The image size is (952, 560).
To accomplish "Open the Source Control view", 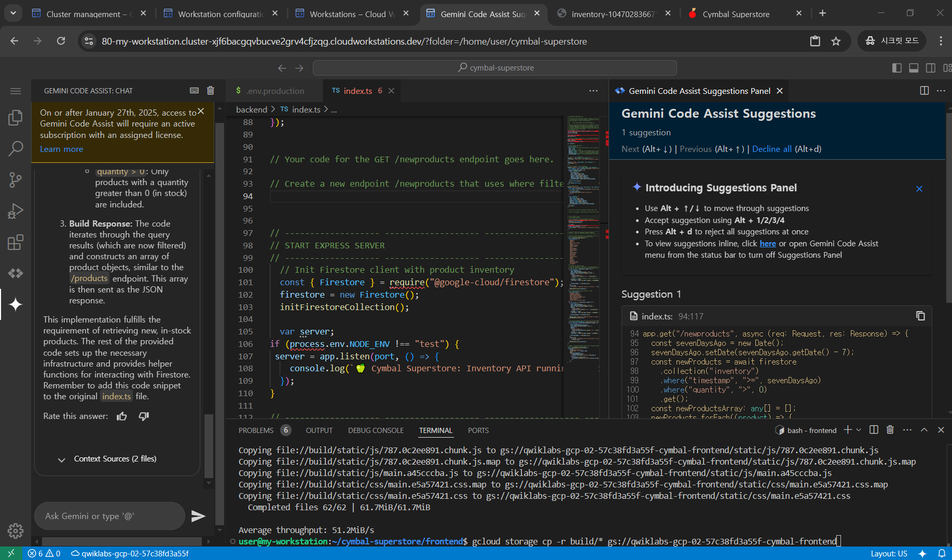I will coord(16,180).
